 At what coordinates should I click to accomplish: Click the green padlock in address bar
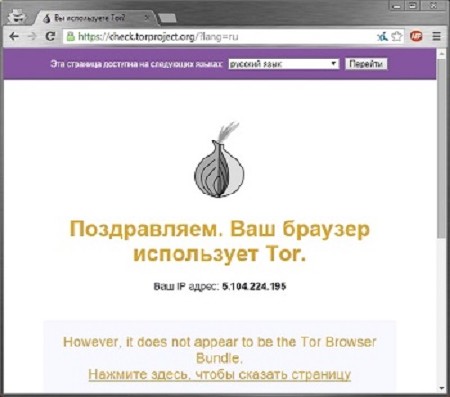[x=70, y=36]
